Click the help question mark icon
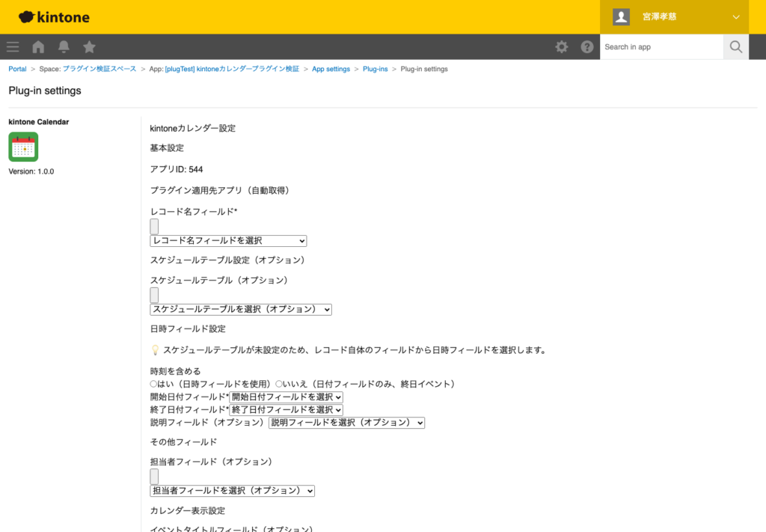Viewport: 766px width, 532px height. coord(587,46)
